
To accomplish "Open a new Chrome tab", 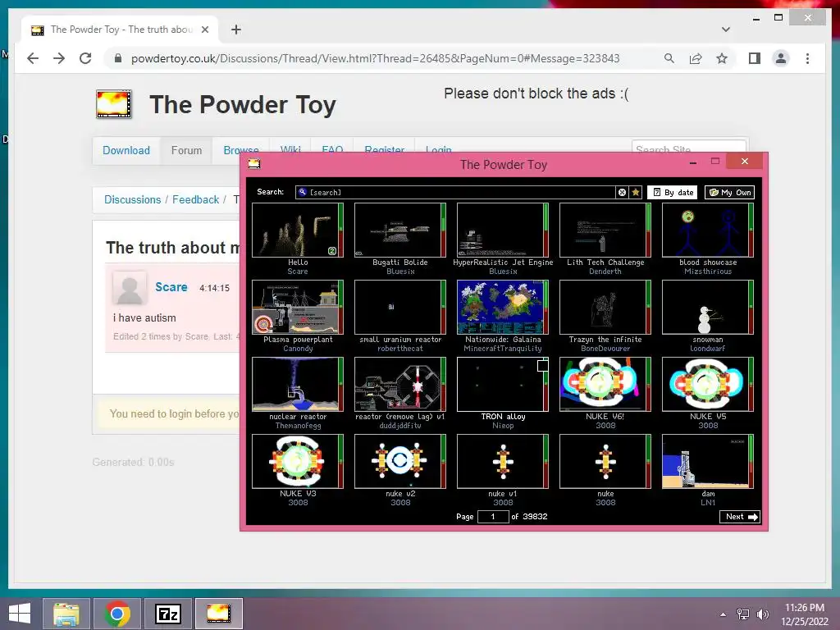I will (x=236, y=30).
